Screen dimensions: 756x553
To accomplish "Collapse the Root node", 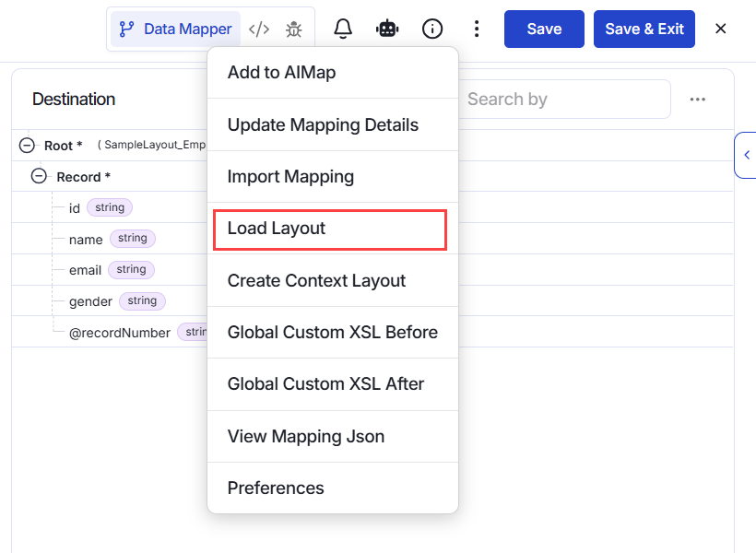I will pos(27,145).
